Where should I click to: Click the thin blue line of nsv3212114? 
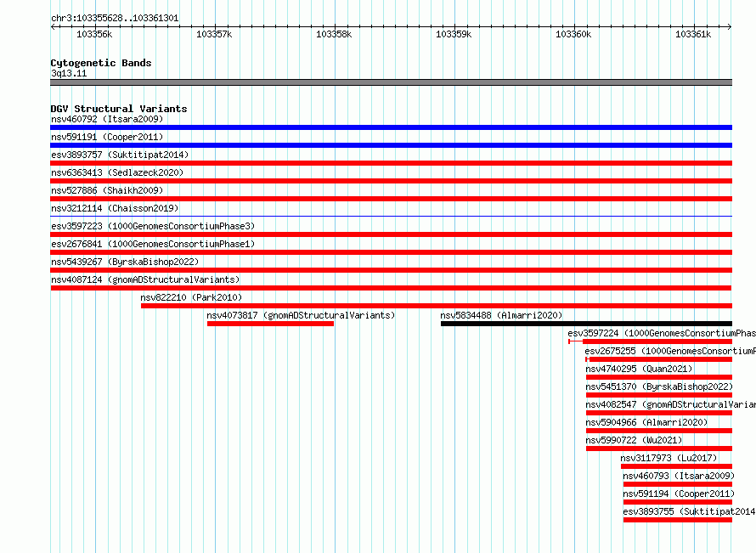click(x=391, y=217)
